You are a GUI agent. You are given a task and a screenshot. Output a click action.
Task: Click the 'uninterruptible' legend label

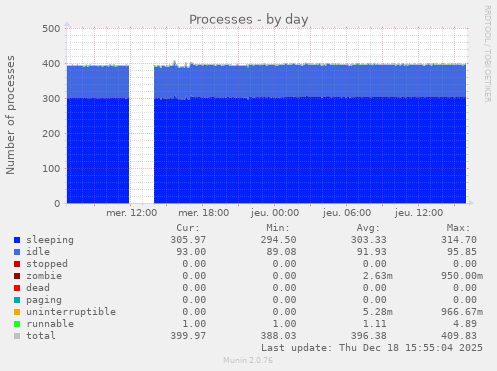point(71,312)
